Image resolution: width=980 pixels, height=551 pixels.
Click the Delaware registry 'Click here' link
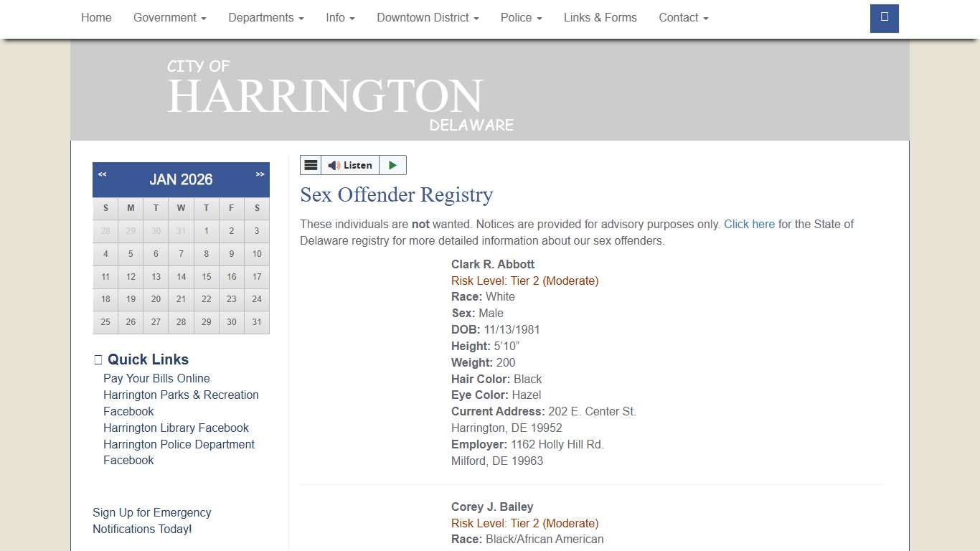[749, 224]
